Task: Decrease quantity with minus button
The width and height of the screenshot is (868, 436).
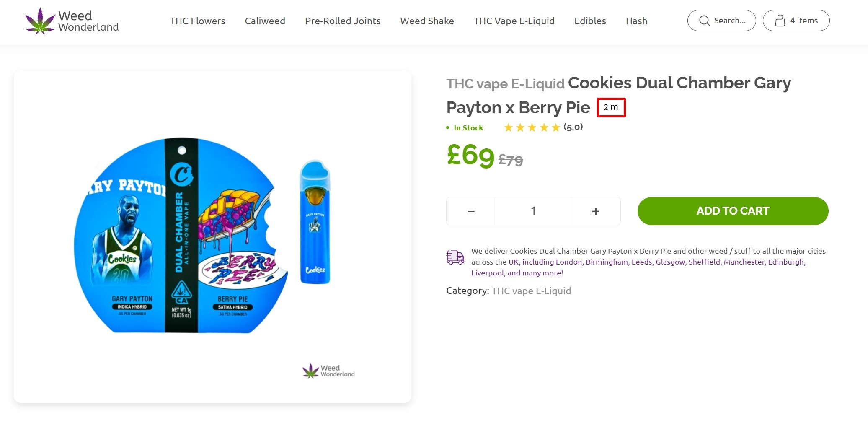Action: pos(471,211)
